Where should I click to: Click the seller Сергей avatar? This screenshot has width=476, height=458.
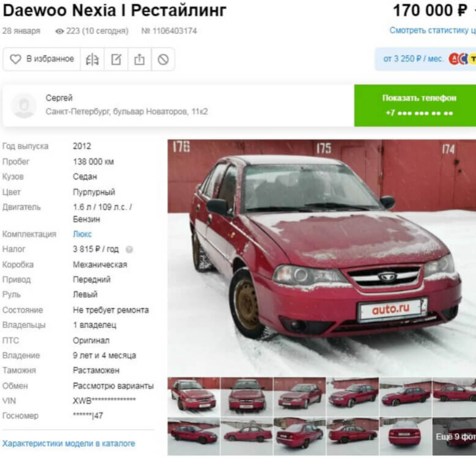click(x=23, y=105)
